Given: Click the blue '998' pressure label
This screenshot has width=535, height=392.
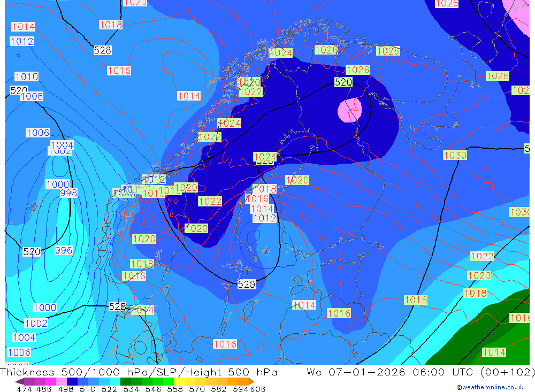Looking at the screenshot, I should tap(68, 193).
